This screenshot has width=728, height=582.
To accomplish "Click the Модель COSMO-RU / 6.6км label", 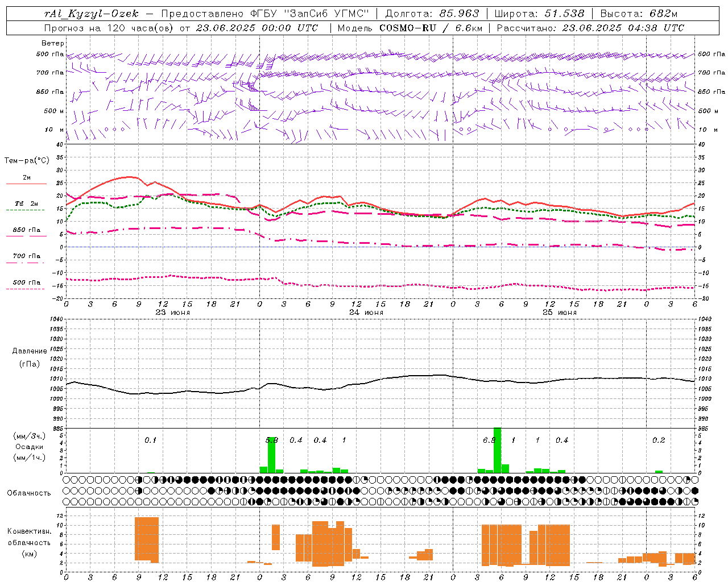I will coord(409,28).
